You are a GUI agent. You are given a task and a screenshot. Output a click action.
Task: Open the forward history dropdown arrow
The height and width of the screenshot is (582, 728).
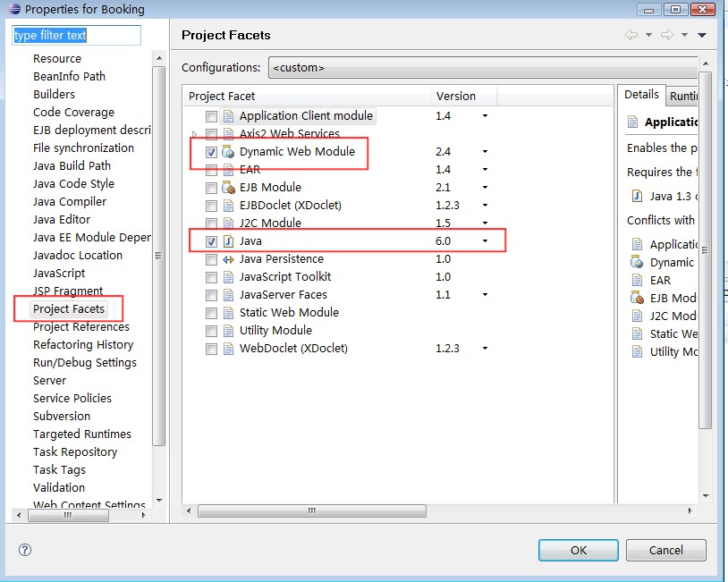tap(684, 35)
